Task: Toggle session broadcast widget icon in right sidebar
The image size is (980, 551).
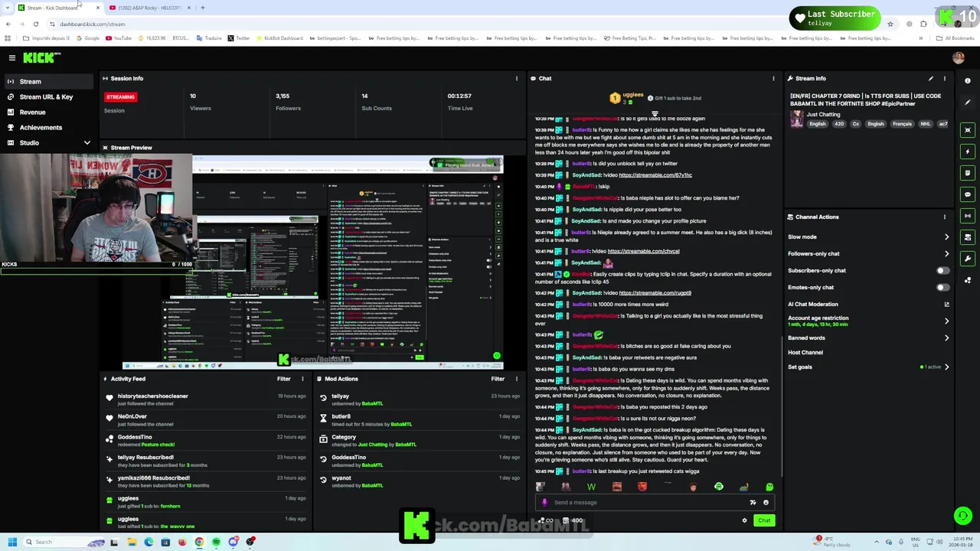Action: pyautogui.click(x=968, y=216)
